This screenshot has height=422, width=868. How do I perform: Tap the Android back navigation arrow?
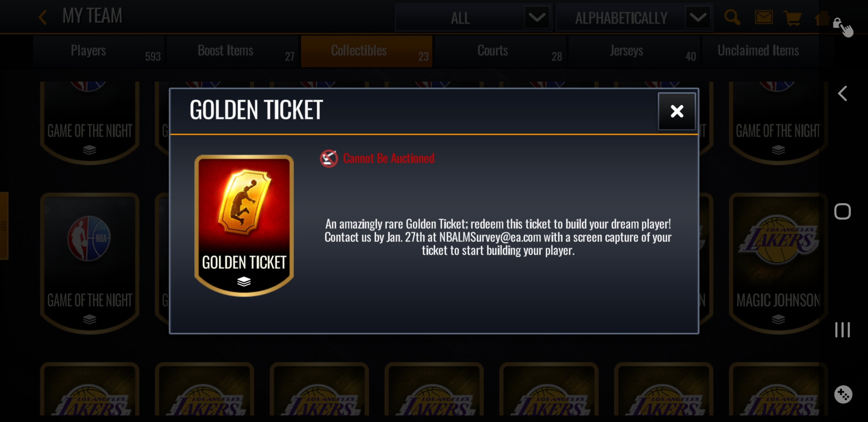[843, 93]
